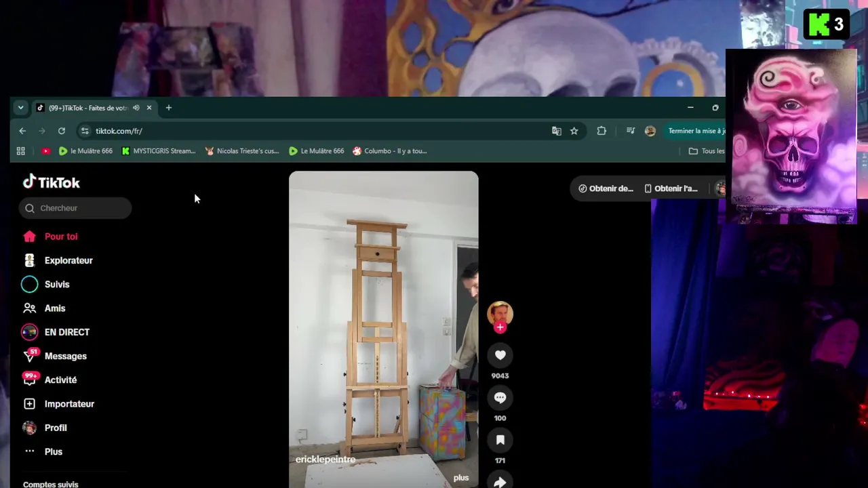The width and height of the screenshot is (868, 488).
Task: Reload the TikTok page
Action: click(62, 131)
